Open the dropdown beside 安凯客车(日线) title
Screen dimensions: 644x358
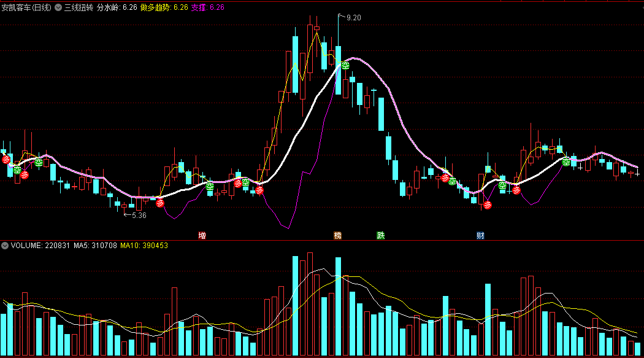tap(58, 7)
